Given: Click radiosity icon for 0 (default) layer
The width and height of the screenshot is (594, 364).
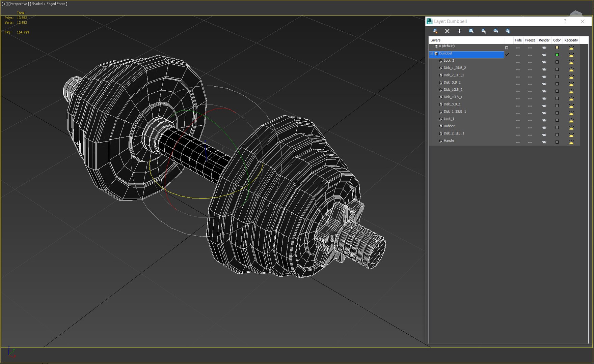Looking at the screenshot, I should [x=571, y=48].
